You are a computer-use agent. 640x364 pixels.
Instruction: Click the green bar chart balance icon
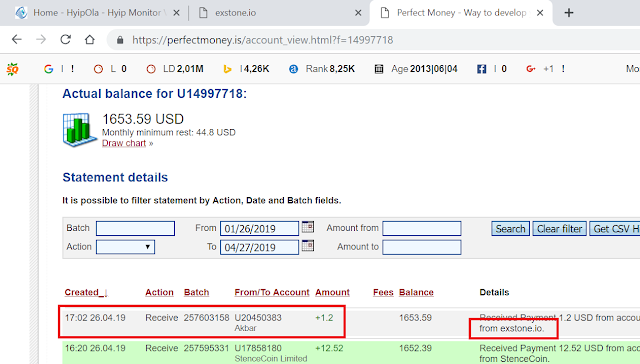click(x=79, y=130)
